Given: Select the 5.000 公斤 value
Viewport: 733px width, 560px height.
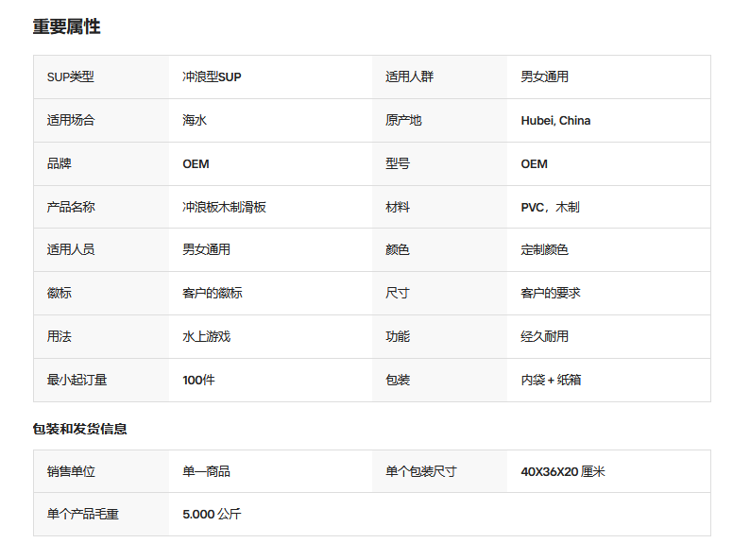Looking at the screenshot, I should tap(212, 515).
